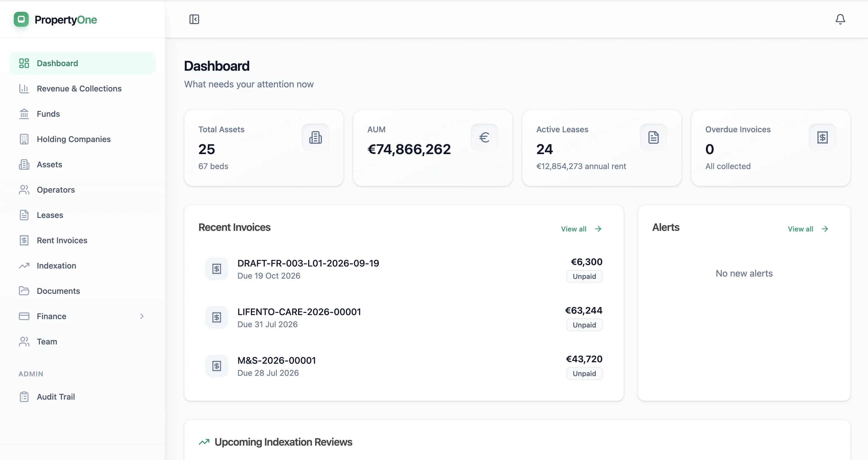The image size is (868, 460).
Task: Click the Team users icon
Action: (x=24, y=341)
